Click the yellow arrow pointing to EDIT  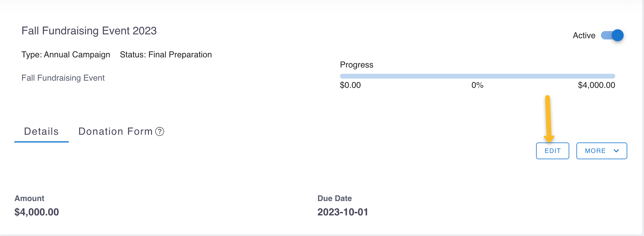point(549,119)
